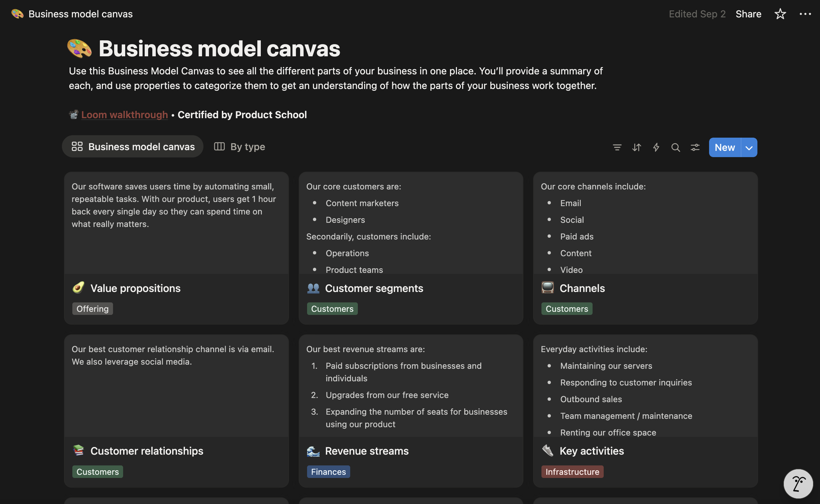Click the help assistant icon at bottom right
This screenshot has height=504, width=820.
pos(798,483)
